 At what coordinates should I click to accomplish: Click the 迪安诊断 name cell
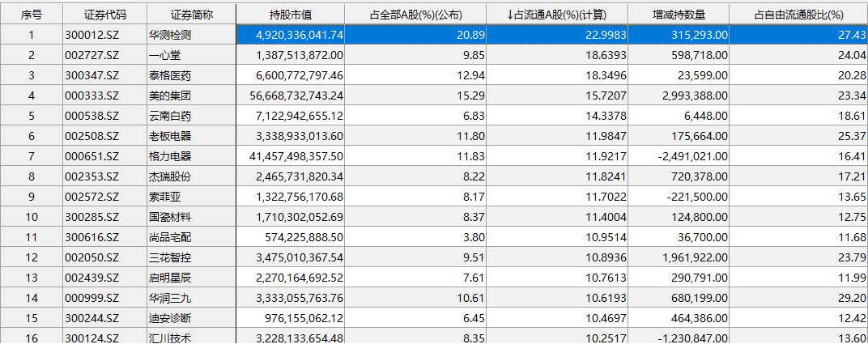[x=192, y=318]
